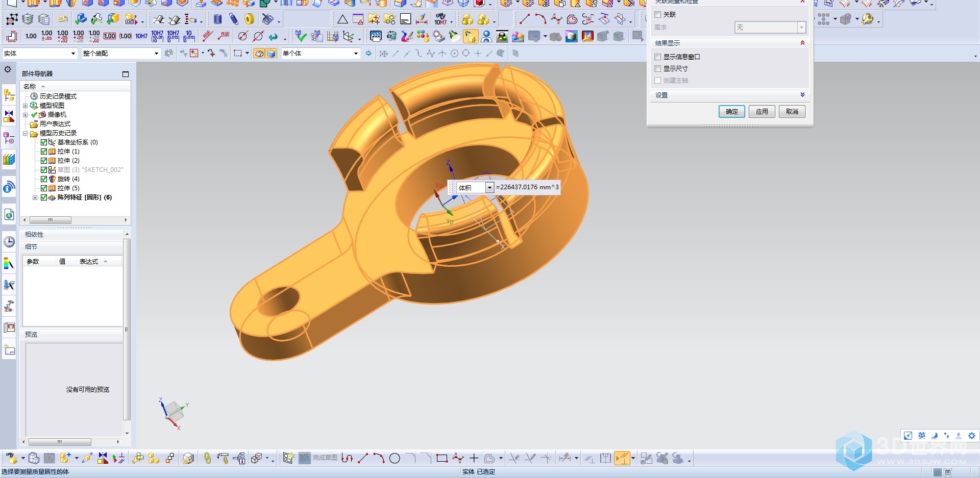Click the rectangle selection marquee icon
The height and width of the screenshot is (478, 980).
[238, 54]
